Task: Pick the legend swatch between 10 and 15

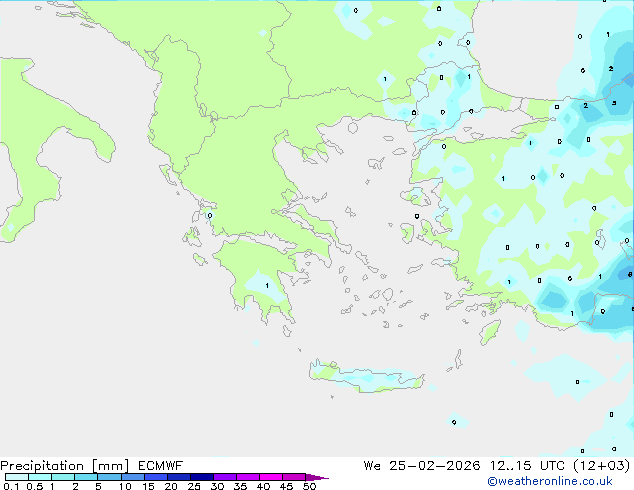Action: click(x=133, y=477)
